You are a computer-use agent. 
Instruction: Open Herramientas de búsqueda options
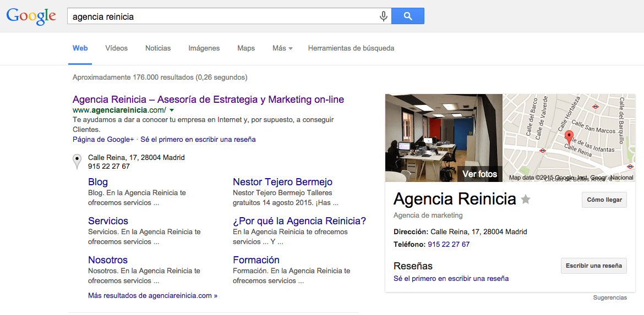click(351, 48)
